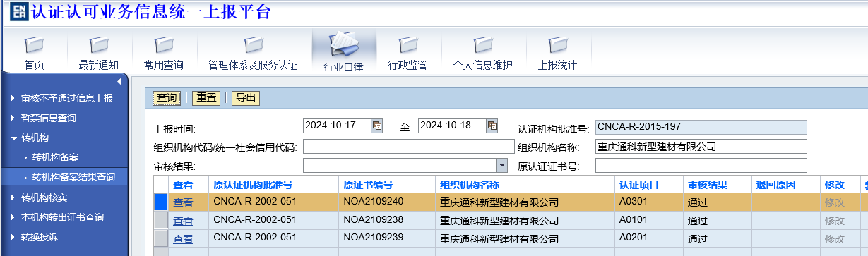868x256 pixels.
Task: Sort by 组织机构名称 column header
Action: tap(525, 185)
